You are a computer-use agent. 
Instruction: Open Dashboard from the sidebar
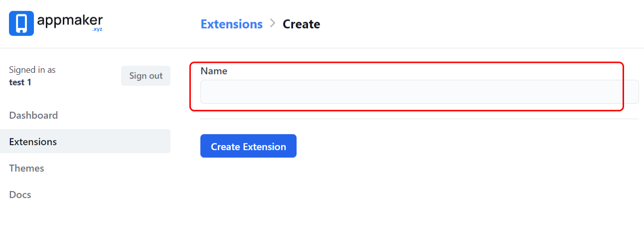coord(33,115)
